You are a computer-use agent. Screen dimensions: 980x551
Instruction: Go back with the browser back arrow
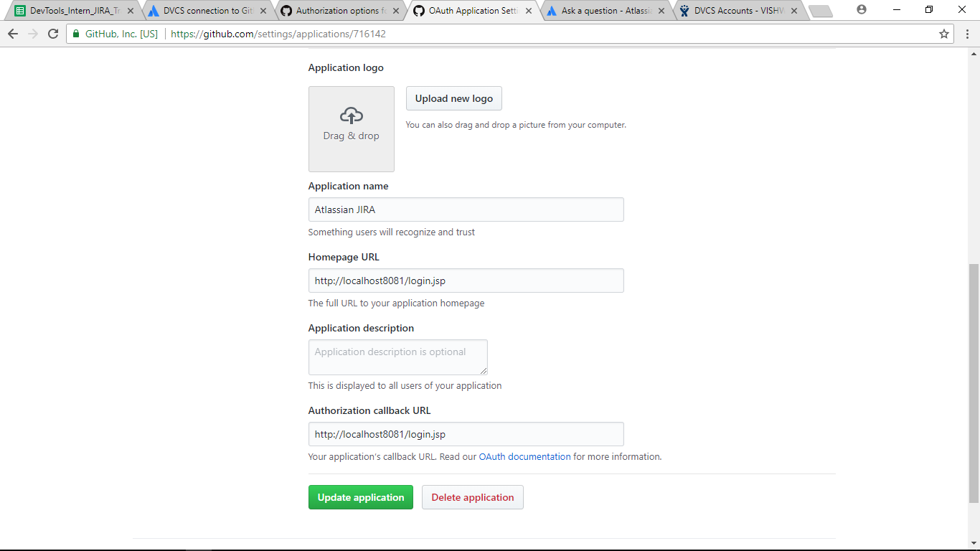(x=13, y=34)
